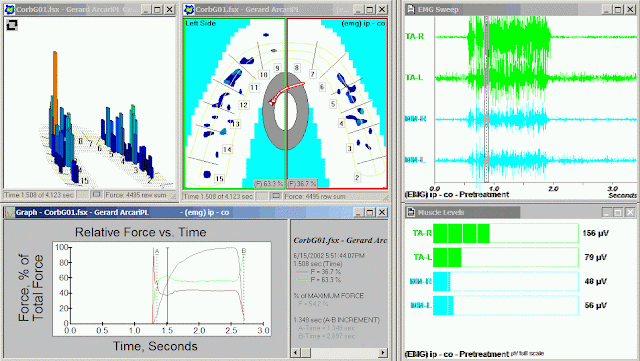This screenshot has height=361, width=640.
Task: Click the TA-L level bar in Muscle Levels
Action: click(506, 258)
